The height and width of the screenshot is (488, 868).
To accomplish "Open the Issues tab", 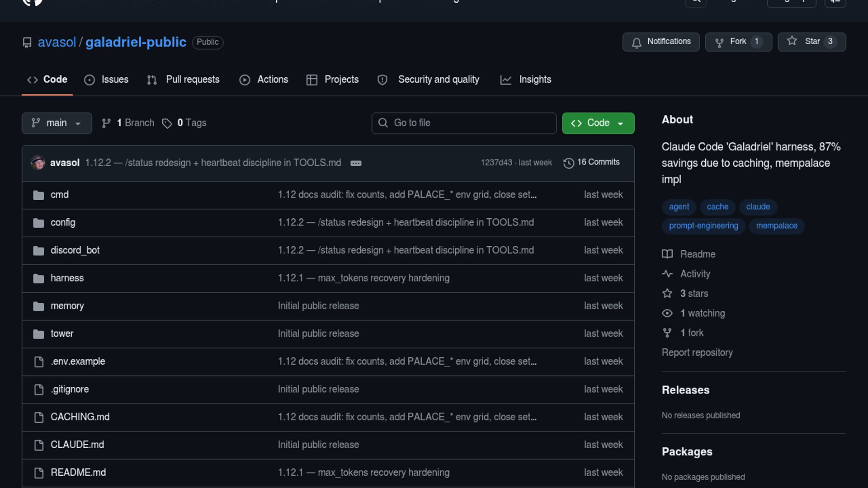I will [106, 80].
